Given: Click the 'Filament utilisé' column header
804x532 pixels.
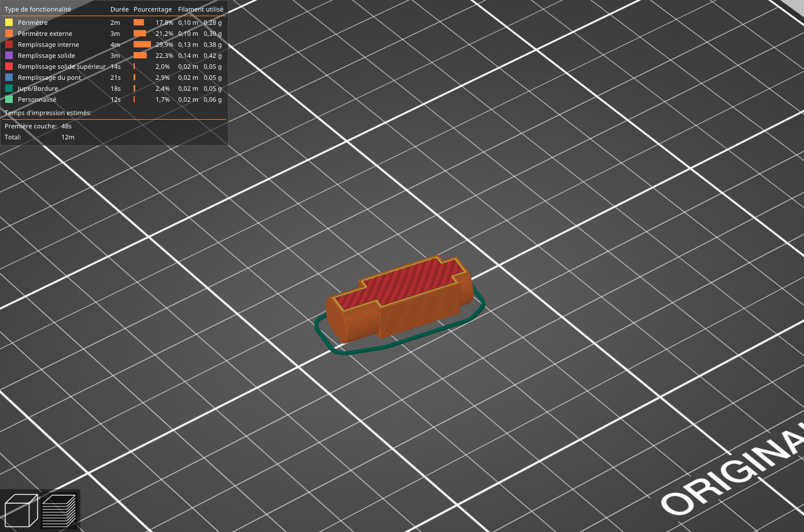Looking at the screenshot, I should click(201, 9).
